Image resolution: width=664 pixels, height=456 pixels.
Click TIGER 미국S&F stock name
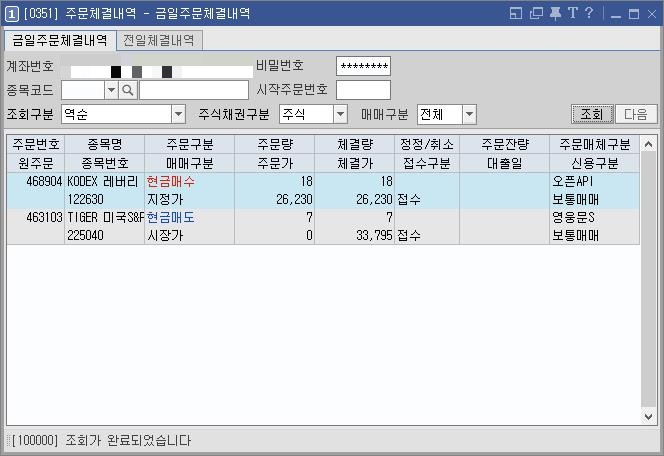(105, 218)
